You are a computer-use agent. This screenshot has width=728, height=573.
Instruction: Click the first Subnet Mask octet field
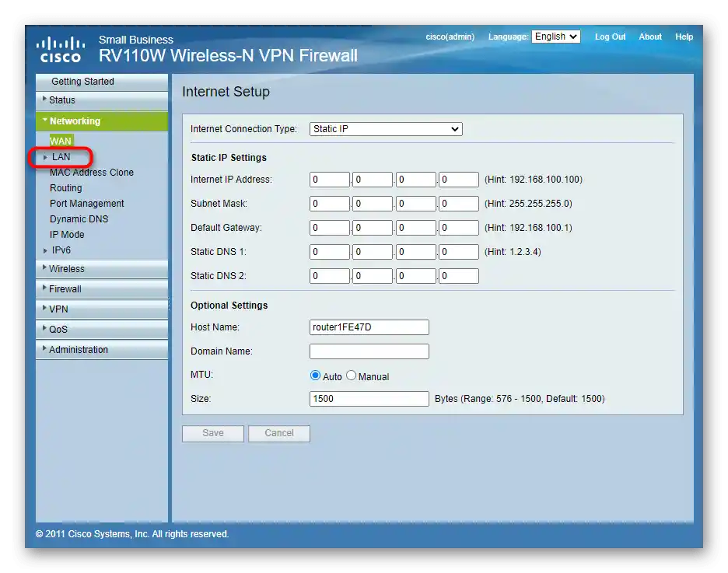(330, 204)
